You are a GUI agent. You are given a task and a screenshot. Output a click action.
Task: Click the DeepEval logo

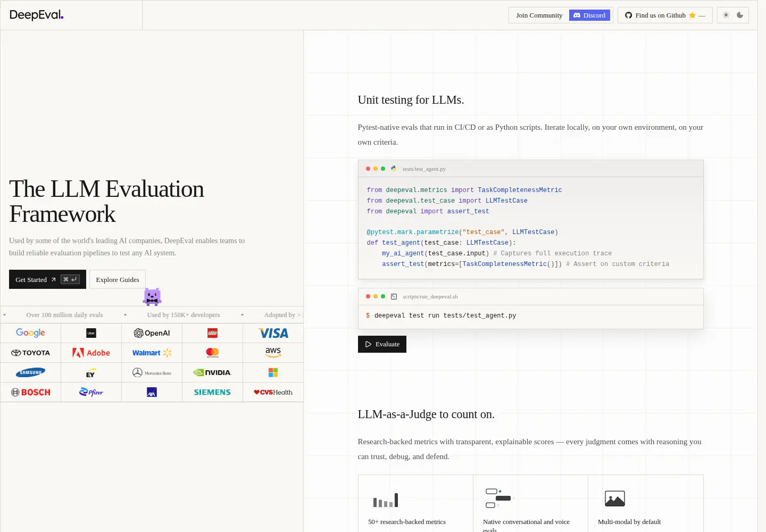pyautogui.click(x=36, y=15)
